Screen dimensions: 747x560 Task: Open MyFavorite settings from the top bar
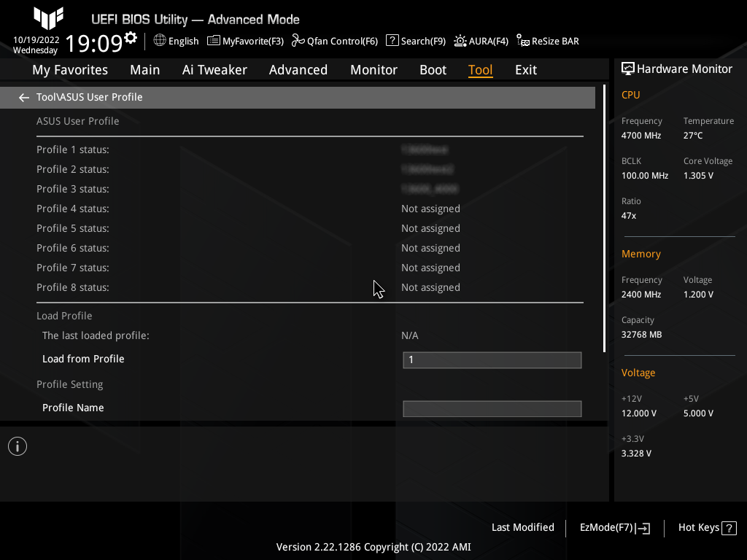click(245, 41)
